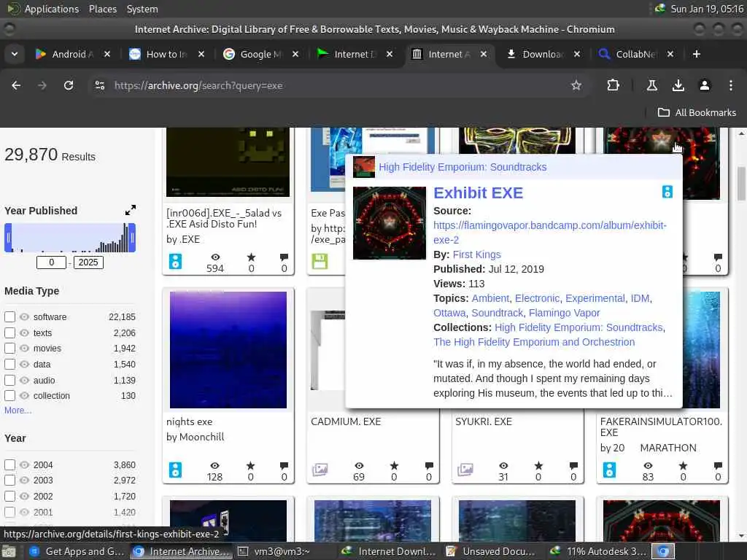Check the audio media type

9,380
